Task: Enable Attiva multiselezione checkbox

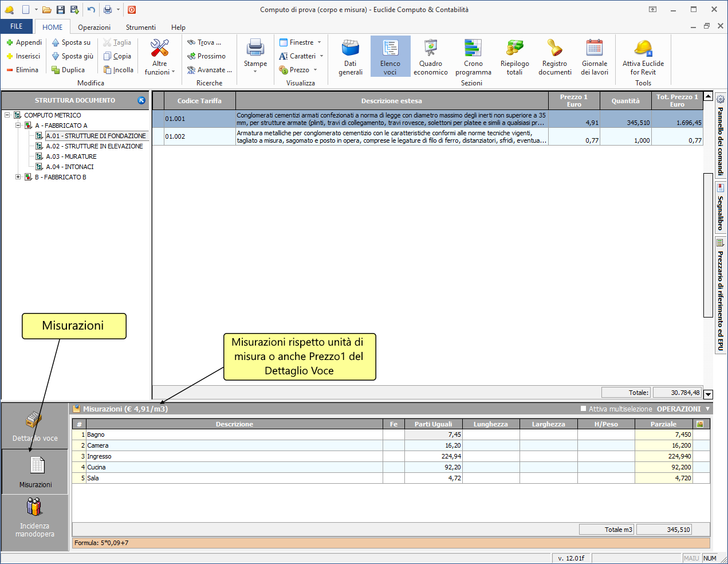Action: 583,409
